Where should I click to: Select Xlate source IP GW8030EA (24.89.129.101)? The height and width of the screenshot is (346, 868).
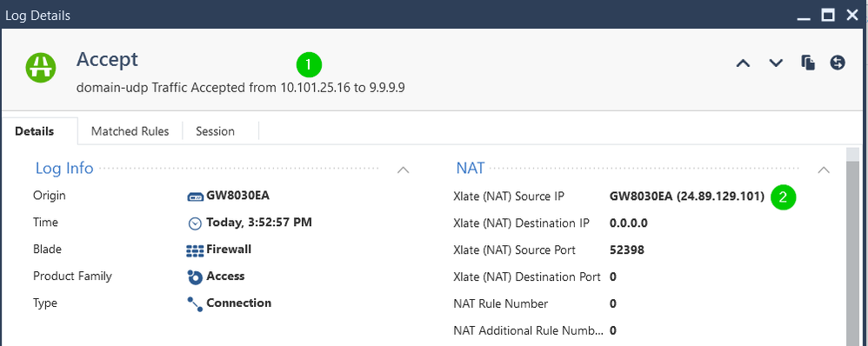pos(687,196)
